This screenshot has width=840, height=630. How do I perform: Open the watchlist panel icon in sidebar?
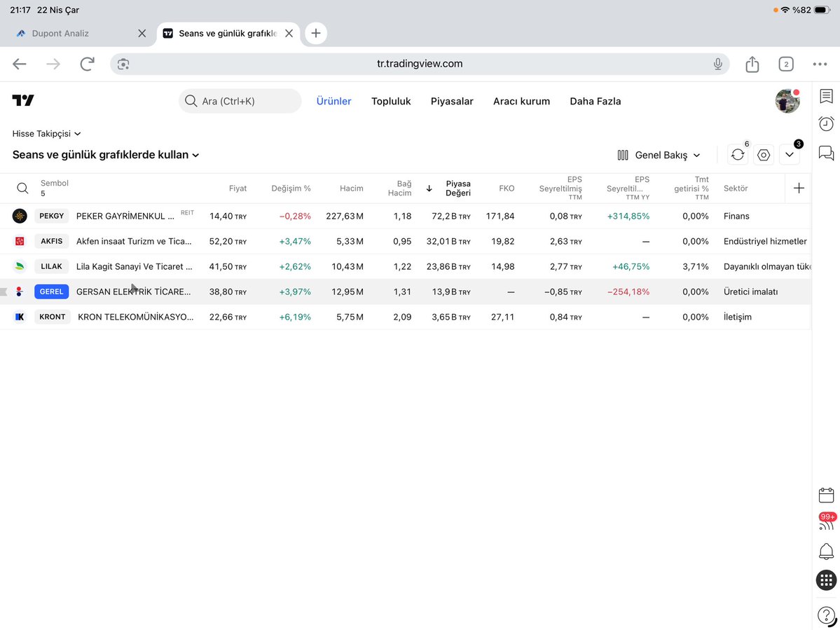point(826,97)
